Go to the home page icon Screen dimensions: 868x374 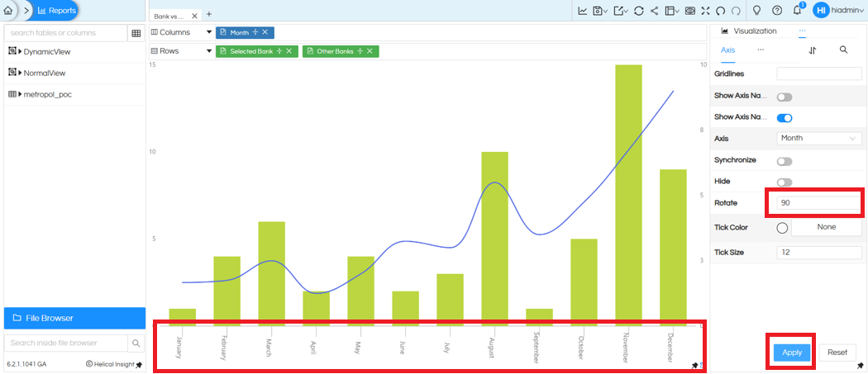(7, 11)
